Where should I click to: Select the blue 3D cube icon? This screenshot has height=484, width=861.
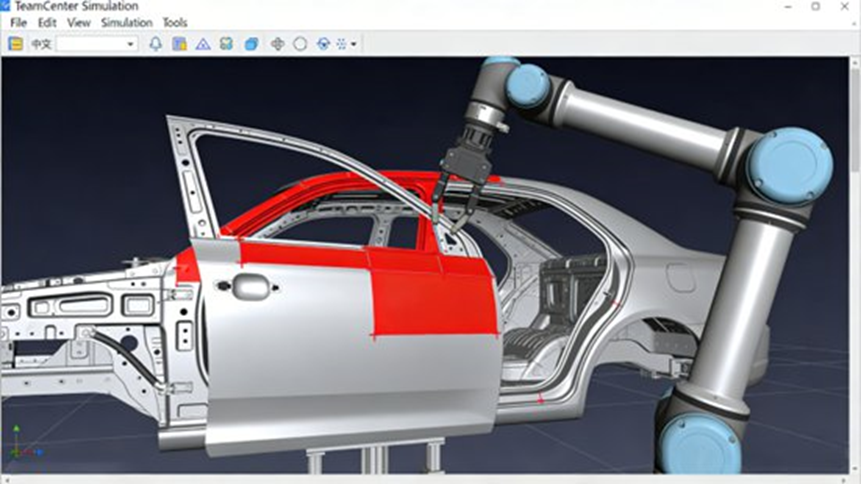(252, 44)
